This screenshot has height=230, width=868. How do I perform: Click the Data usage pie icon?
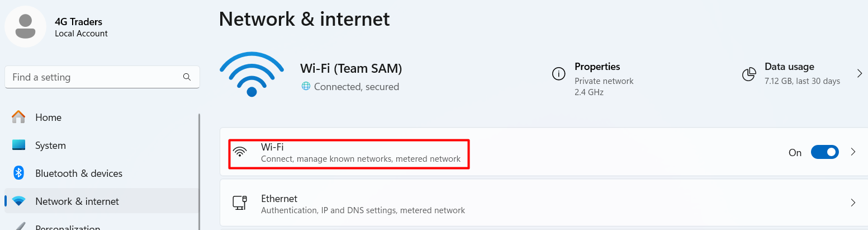749,74
